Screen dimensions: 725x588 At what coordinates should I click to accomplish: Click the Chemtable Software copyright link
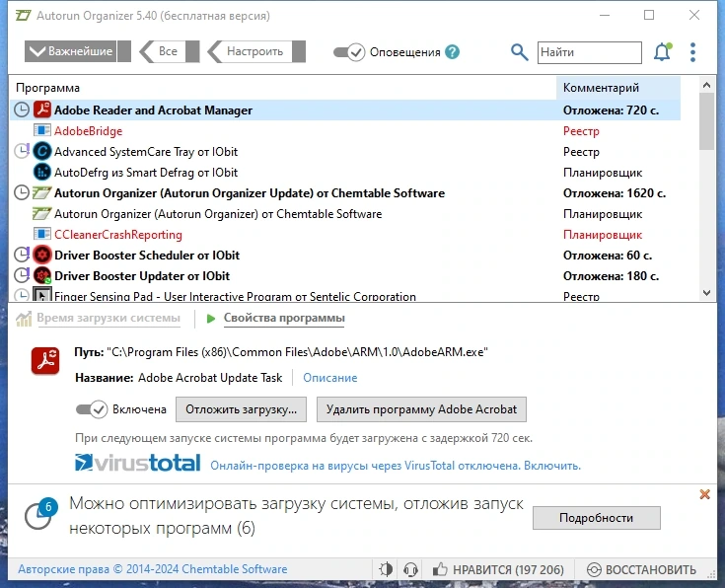tap(153, 569)
